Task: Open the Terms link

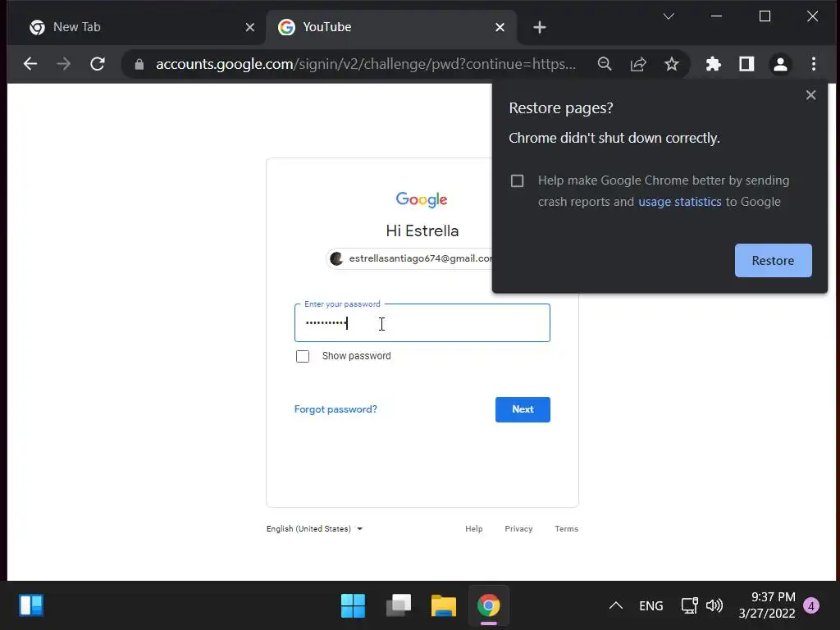Action: [x=566, y=529]
